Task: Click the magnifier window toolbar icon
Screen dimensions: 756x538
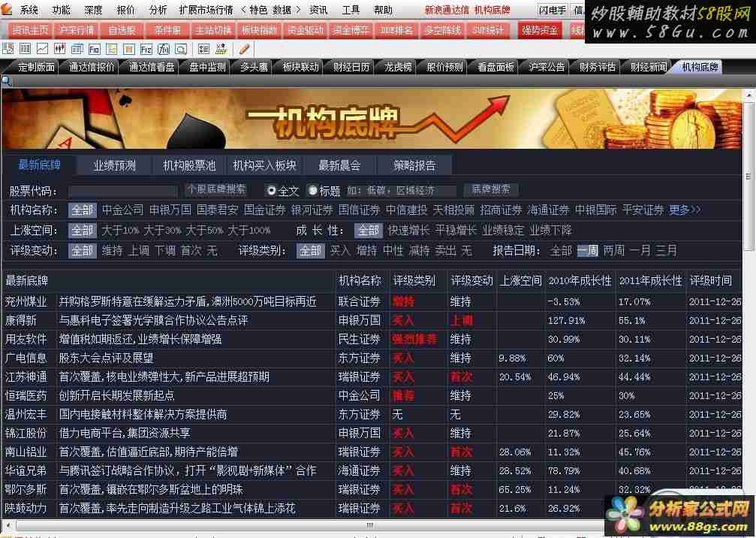Action: point(181,49)
